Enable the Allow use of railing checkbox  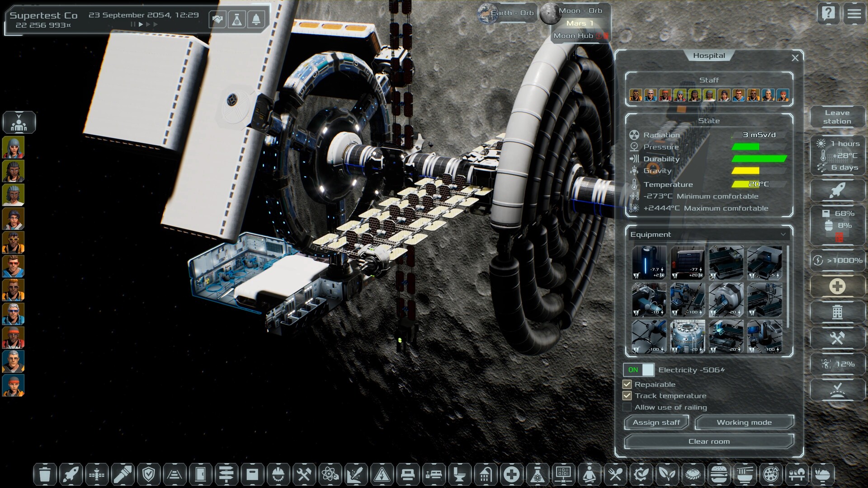point(627,407)
